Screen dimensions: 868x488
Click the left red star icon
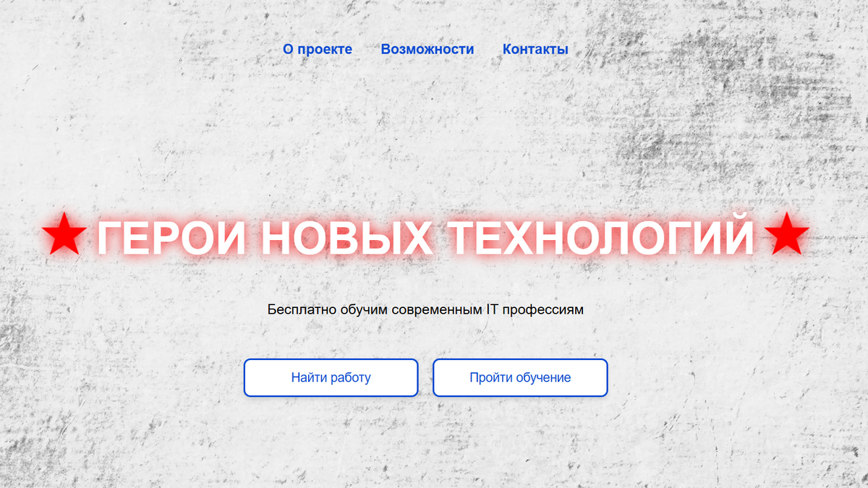[x=64, y=234]
